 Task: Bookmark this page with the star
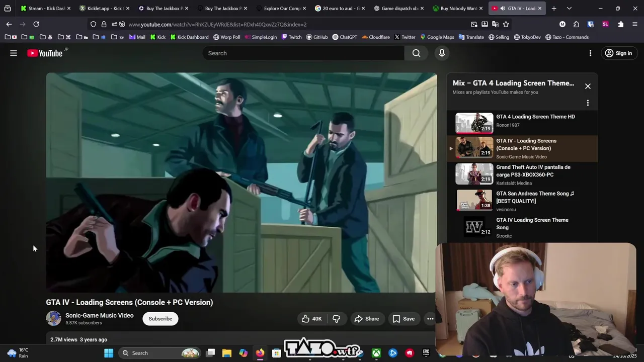pos(506,24)
